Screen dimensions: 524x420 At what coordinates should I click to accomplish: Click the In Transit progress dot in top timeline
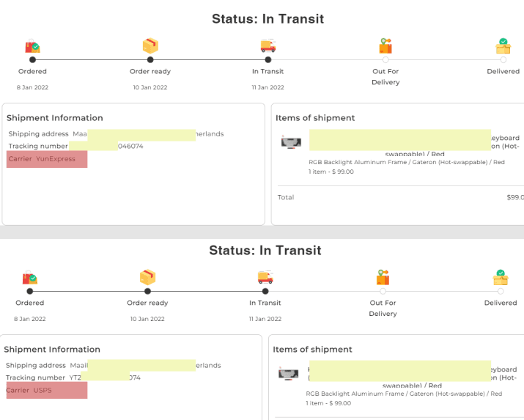click(x=267, y=59)
